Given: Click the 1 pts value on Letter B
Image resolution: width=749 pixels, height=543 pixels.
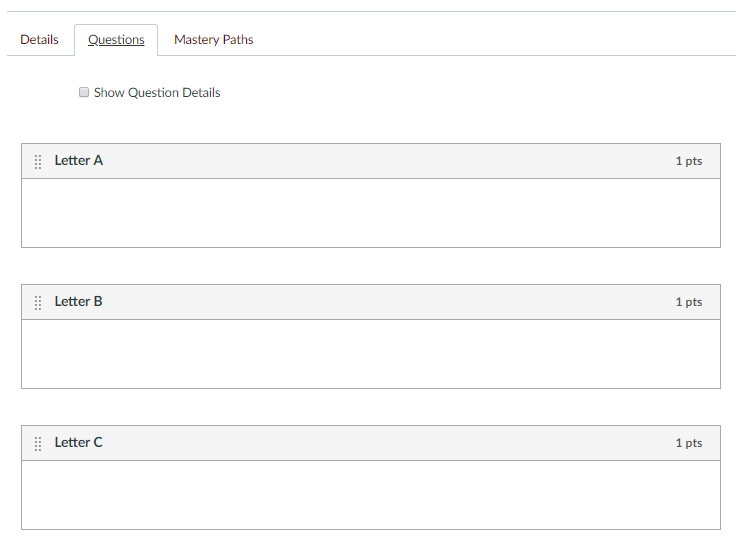Looking at the screenshot, I should (688, 302).
